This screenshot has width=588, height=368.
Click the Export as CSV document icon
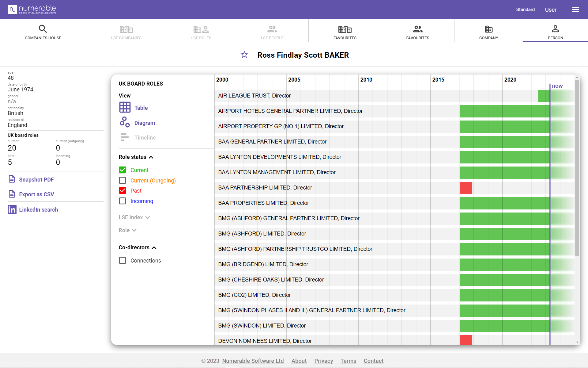click(x=12, y=194)
